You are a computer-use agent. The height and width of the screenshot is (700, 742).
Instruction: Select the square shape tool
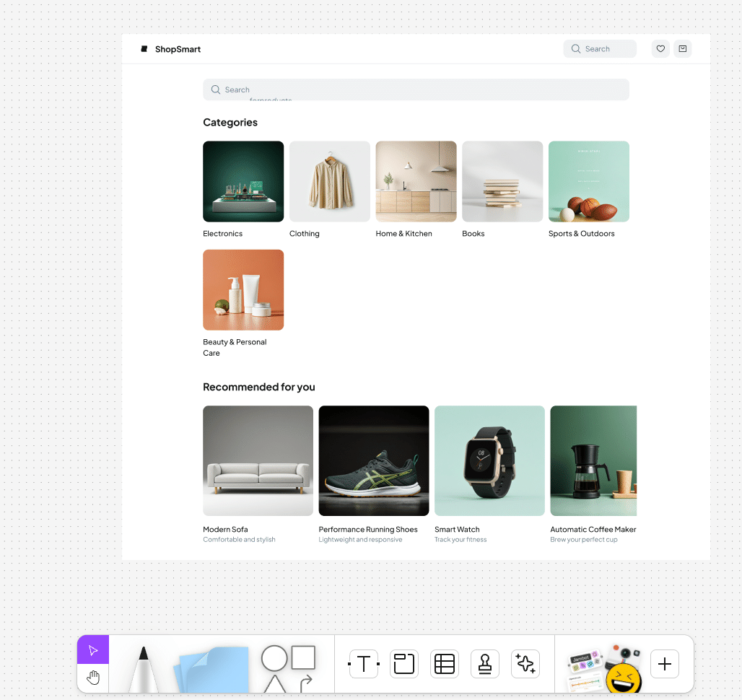(x=303, y=657)
